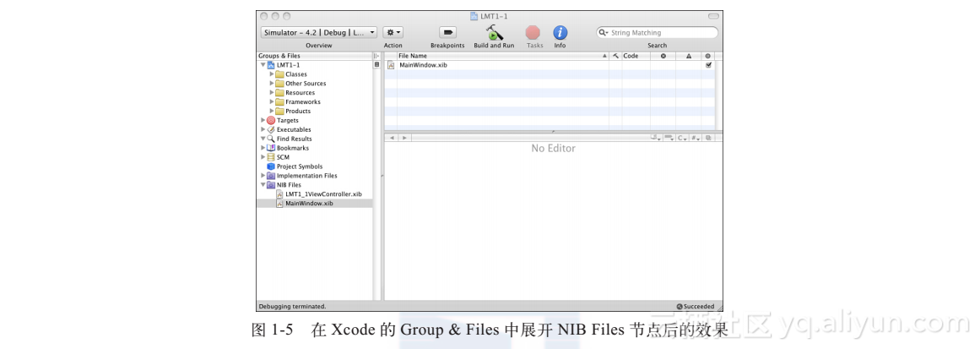Collapse the NIB Files disclosure triangle
Screen dimensions: 980x349
click(x=263, y=185)
